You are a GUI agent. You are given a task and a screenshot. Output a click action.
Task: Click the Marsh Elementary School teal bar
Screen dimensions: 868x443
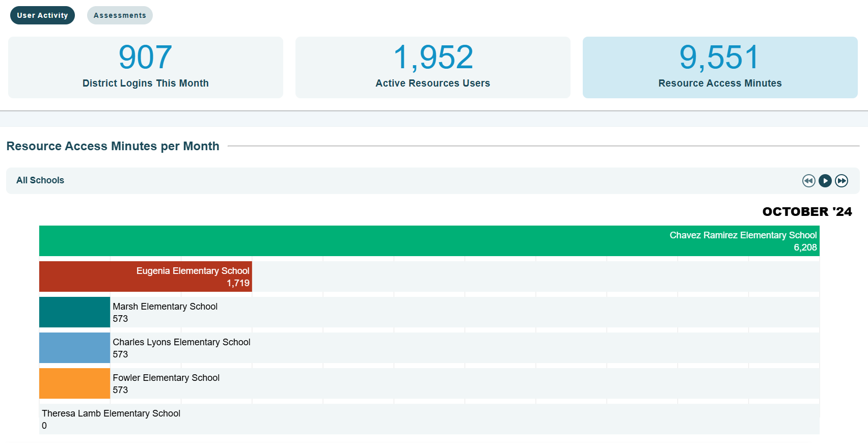(x=74, y=312)
